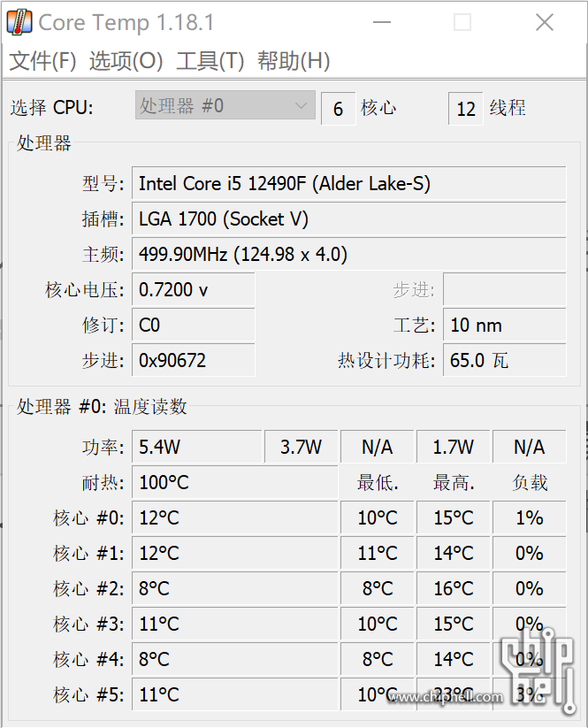Image resolution: width=588 pixels, height=728 pixels.
Task: Expand the 处理器 #0 CPU dropdown
Action: click(225, 105)
